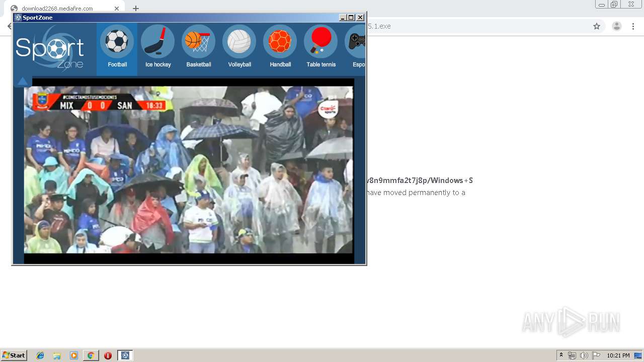
Task: Close the mediafire browser tab
Action: 116,9
